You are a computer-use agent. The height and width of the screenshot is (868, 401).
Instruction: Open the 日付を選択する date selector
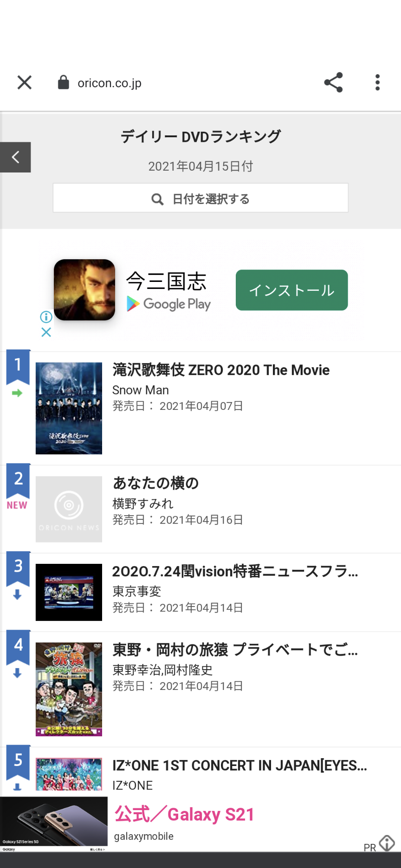tap(200, 198)
